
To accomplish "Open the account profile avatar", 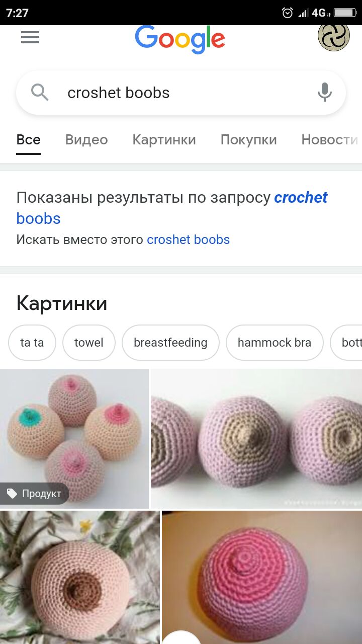I will pyautogui.click(x=334, y=36).
